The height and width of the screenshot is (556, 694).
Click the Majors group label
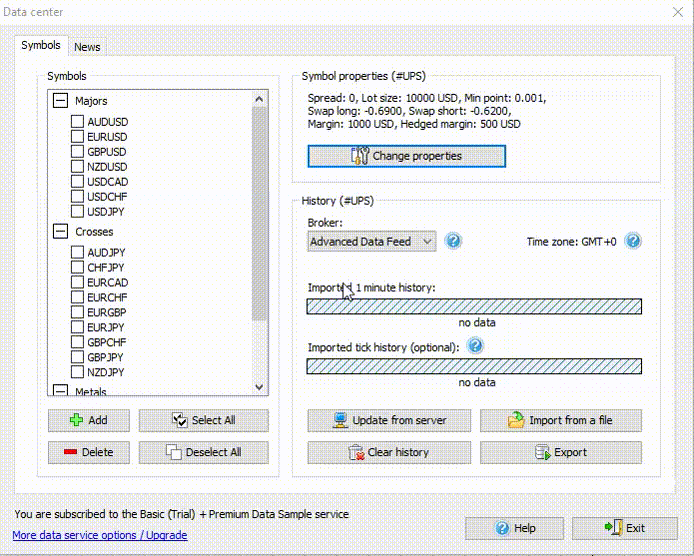tap(91, 101)
